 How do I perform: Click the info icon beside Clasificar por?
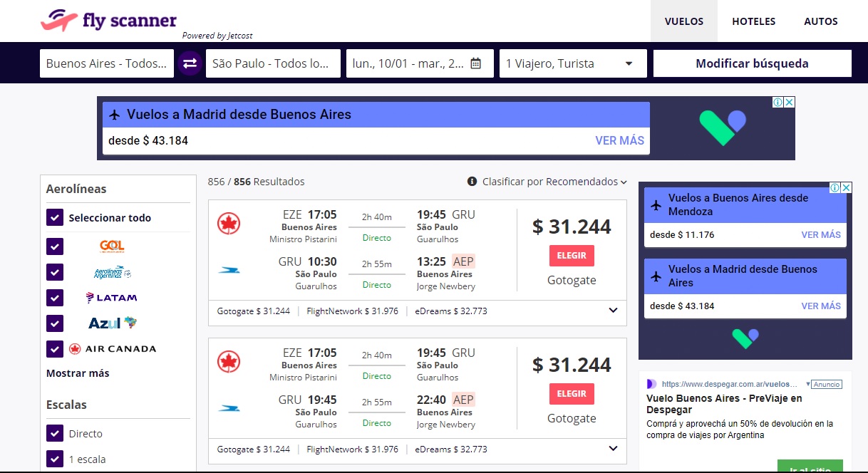tap(472, 182)
